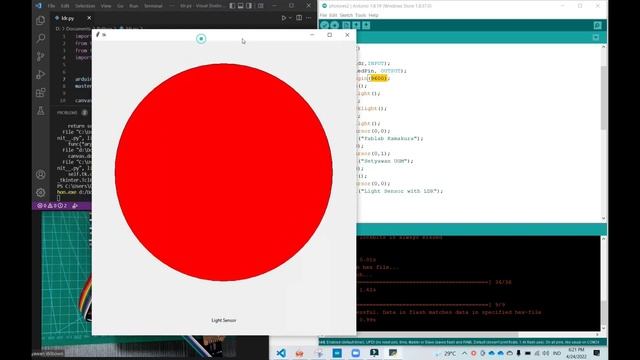Image resolution: width=640 pixels, height=360 pixels.
Task: Open Arduino Tools menu
Action: pos(361,15)
